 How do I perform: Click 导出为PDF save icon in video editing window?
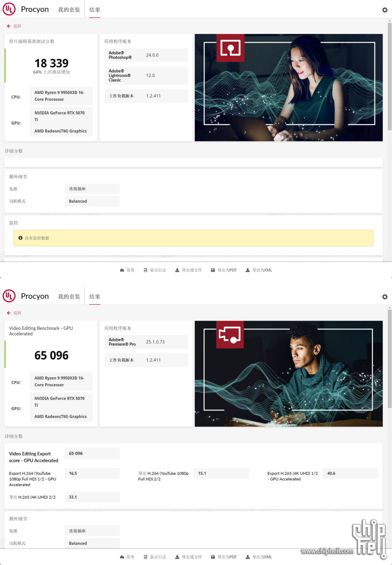click(x=213, y=557)
